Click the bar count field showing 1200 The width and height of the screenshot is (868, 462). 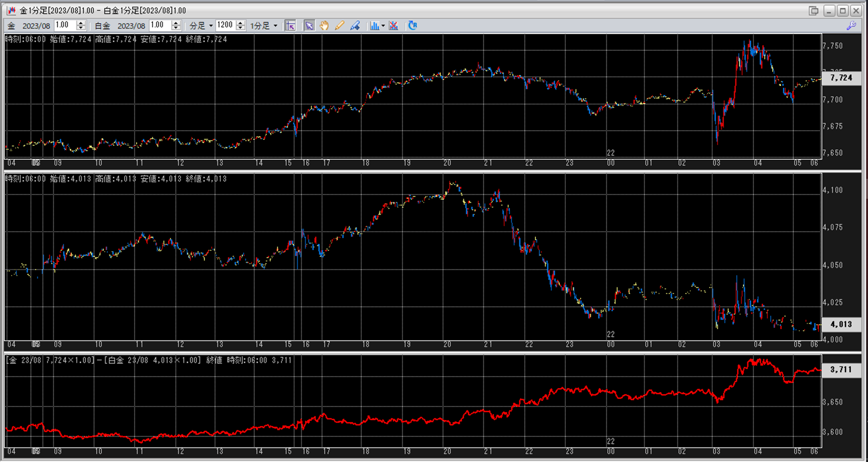(x=225, y=26)
